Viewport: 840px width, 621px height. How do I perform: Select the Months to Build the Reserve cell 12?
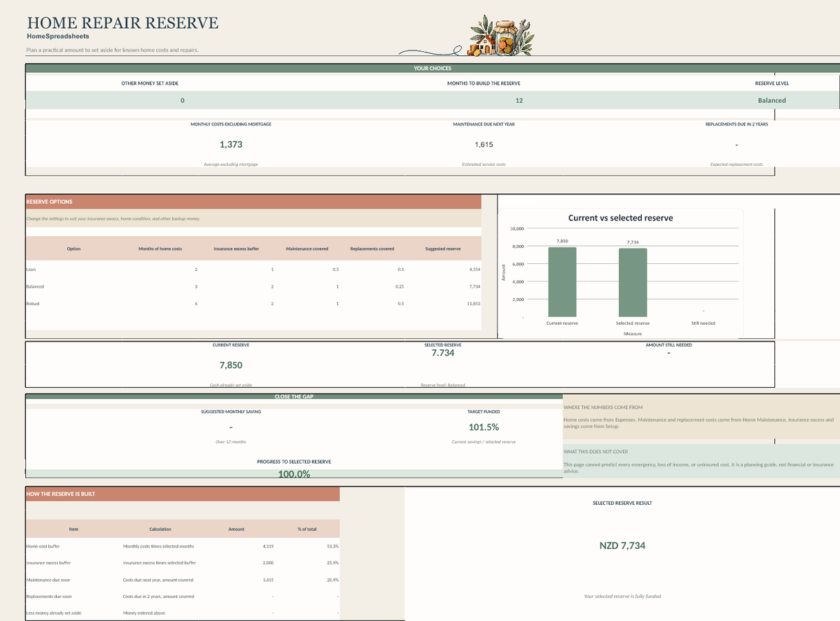(519, 100)
